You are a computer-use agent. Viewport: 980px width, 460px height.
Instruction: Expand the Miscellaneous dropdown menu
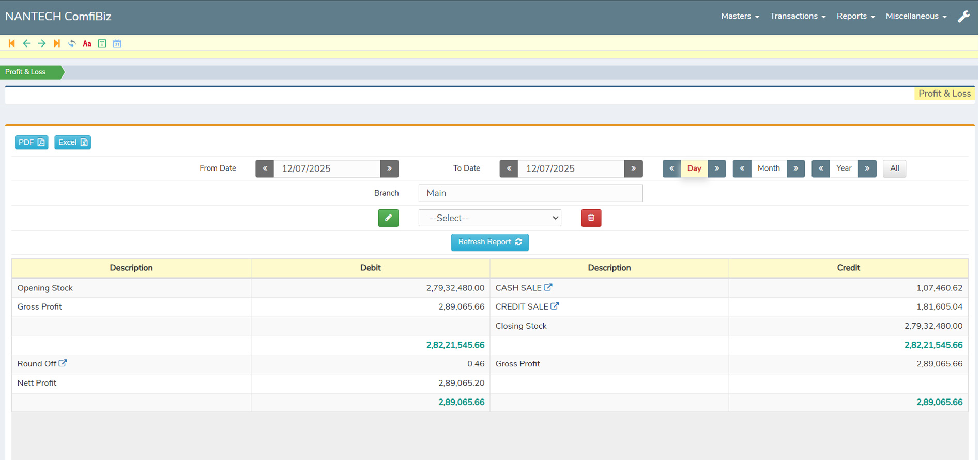916,17
